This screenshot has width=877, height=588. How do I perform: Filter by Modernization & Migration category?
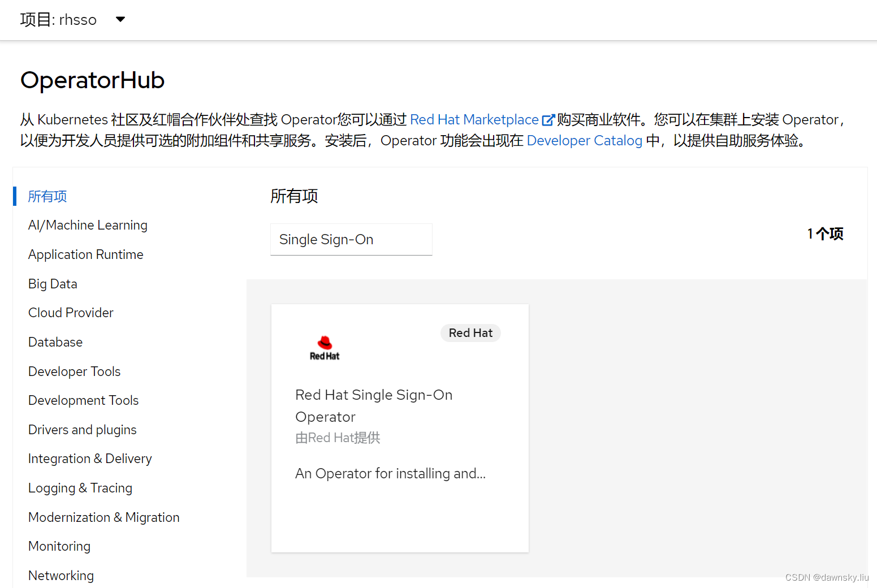pos(104,517)
